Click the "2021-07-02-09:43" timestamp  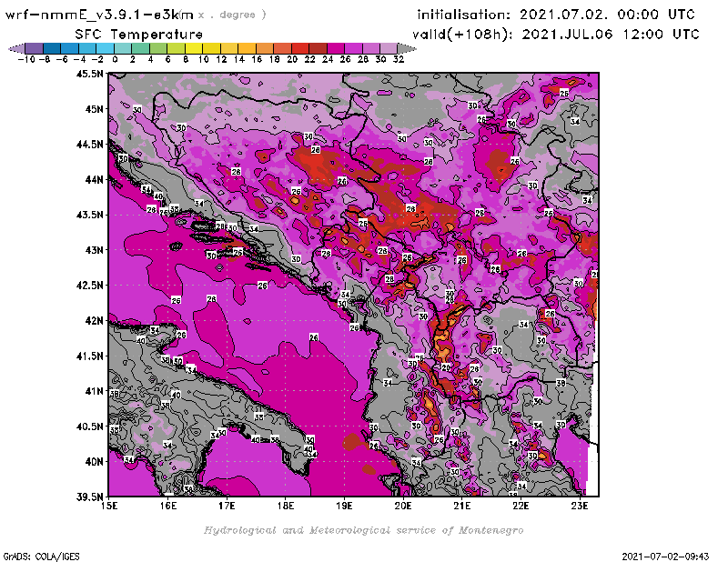coord(665,557)
